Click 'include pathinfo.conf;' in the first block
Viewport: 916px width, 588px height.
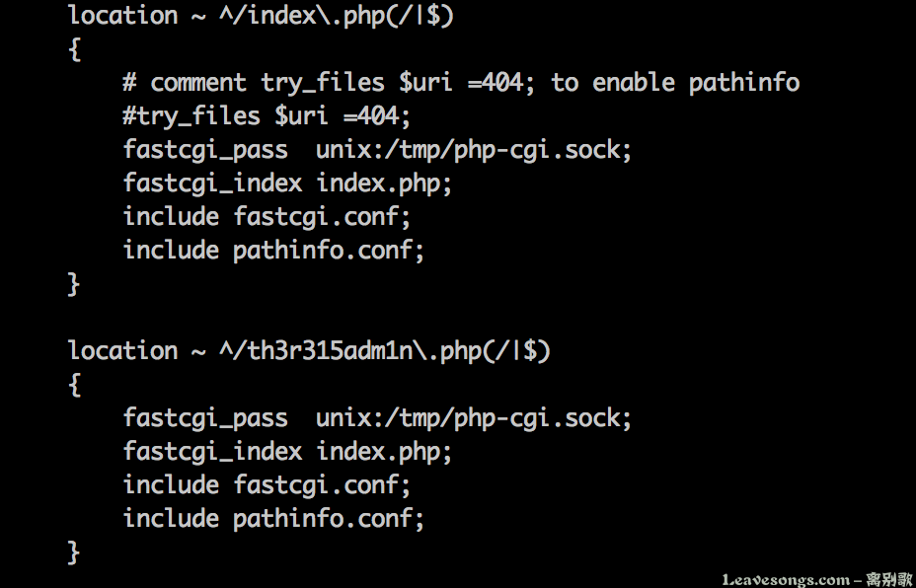(273, 250)
